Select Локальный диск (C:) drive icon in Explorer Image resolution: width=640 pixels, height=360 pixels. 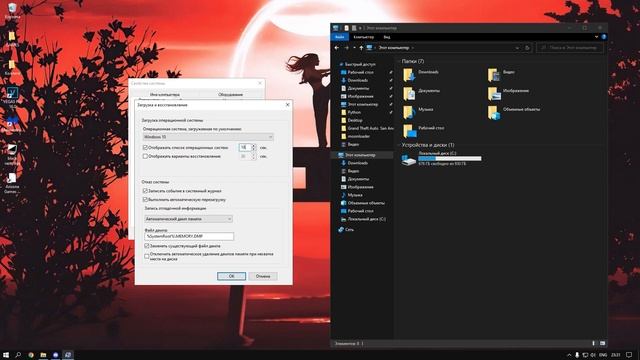[x=409, y=159]
